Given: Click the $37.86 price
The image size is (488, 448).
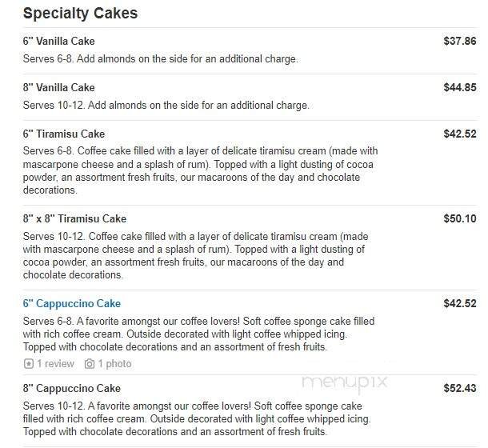Looking at the screenshot, I should click(460, 41).
